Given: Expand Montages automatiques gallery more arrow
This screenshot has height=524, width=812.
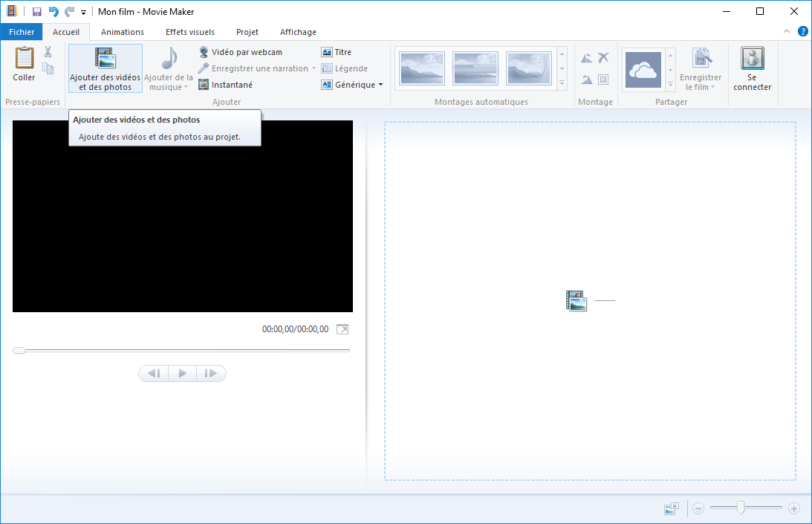Looking at the screenshot, I should point(562,83).
